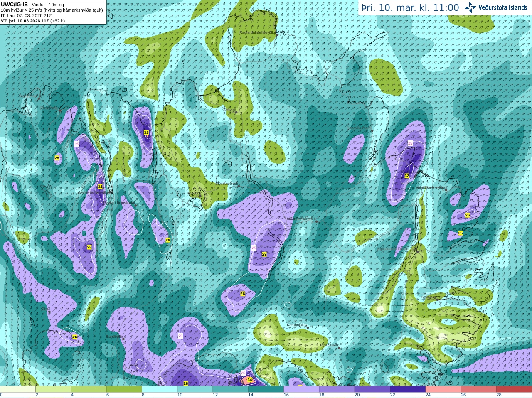Screen dimensions: 532x398
Task: Pick the 16–18 m/s lavender legend swatch
Action: click(301, 389)
